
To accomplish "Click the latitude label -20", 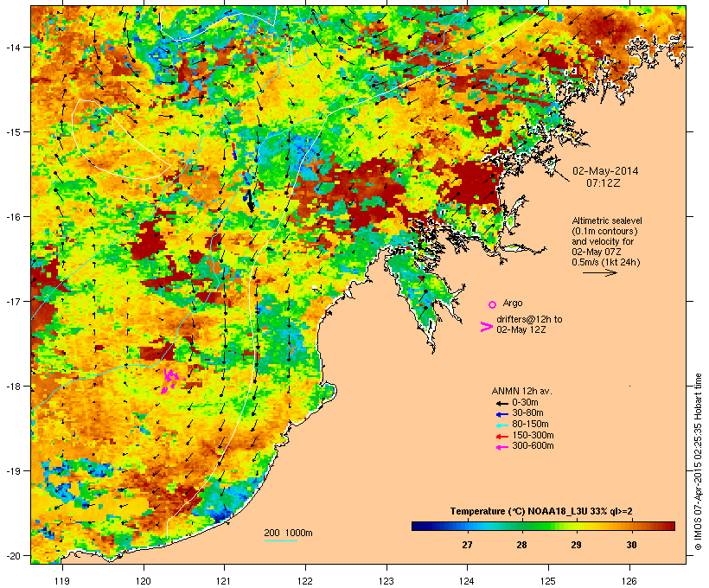I will (x=12, y=556).
